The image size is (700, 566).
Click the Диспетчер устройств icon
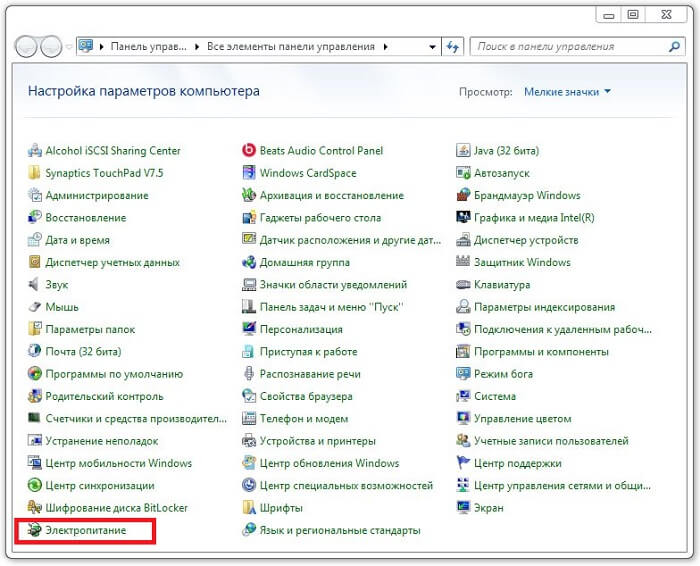pyautogui.click(x=463, y=240)
